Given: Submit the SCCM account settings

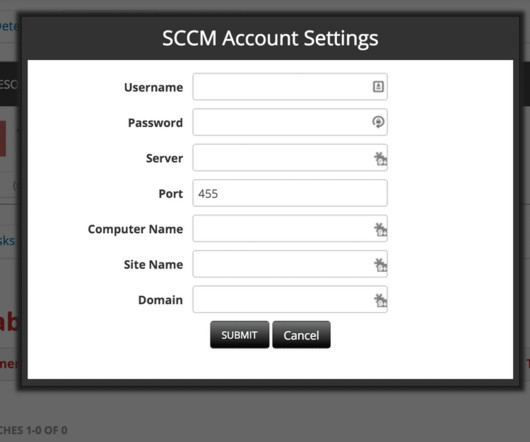Looking at the screenshot, I should point(240,335).
